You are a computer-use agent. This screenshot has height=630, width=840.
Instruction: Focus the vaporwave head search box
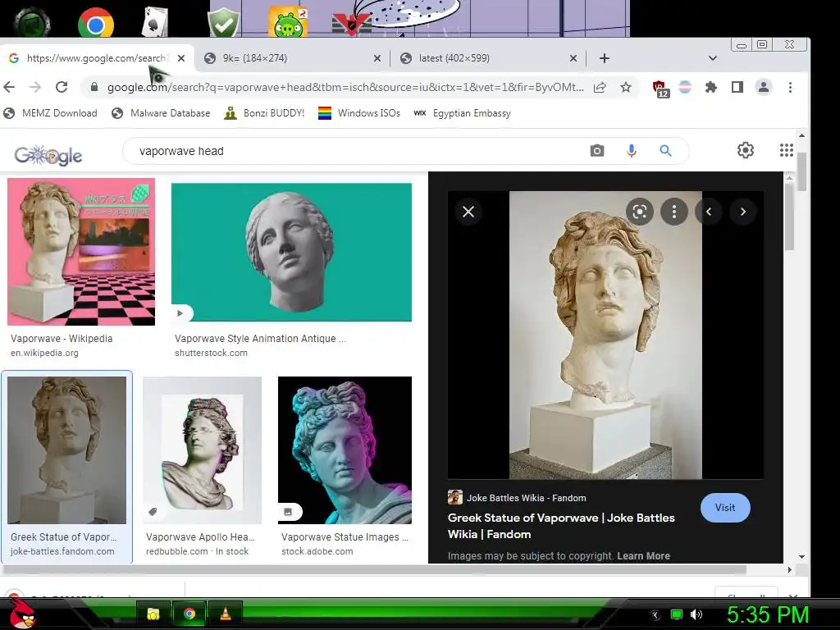coord(354,151)
